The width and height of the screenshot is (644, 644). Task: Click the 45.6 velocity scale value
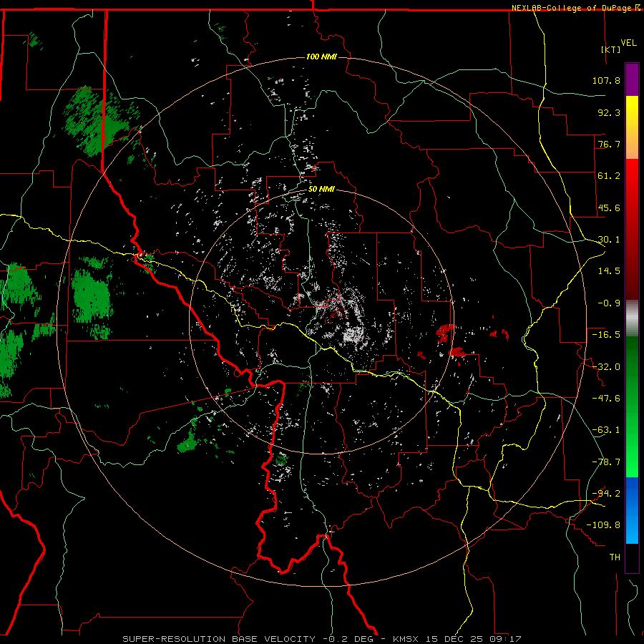(x=609, y=208)
